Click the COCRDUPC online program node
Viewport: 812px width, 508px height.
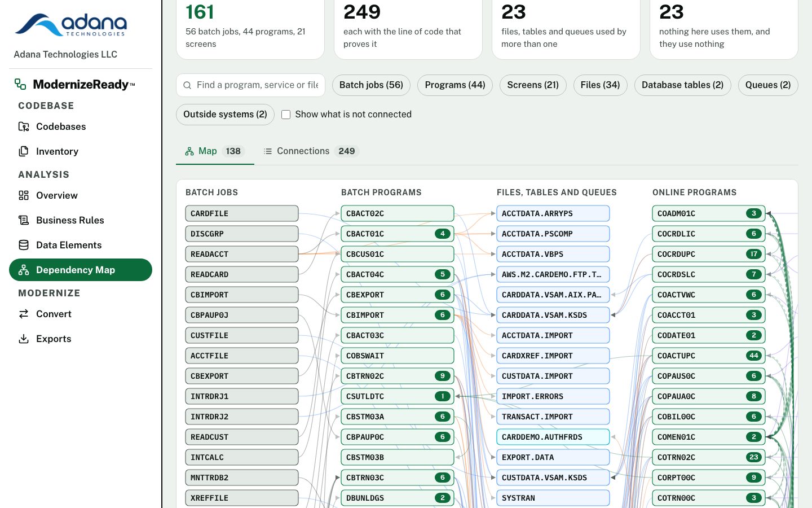[709, 254]
